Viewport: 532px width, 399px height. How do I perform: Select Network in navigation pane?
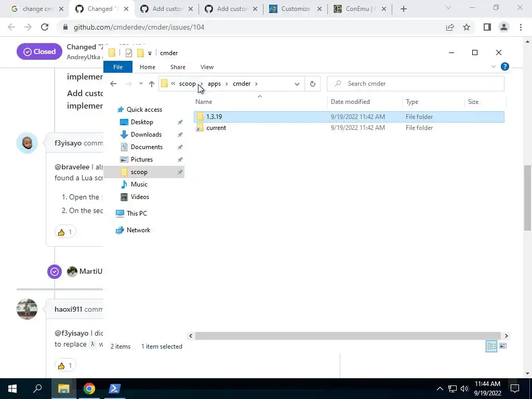click(138, 230)
